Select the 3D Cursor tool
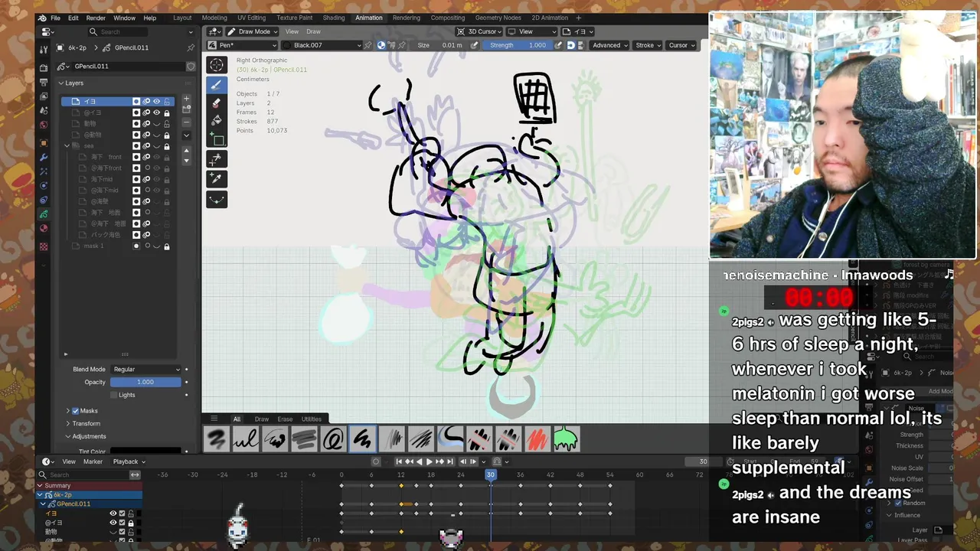The height and width of the screenshot is (551, 980). pyautogui.click(x=217, y=65)
